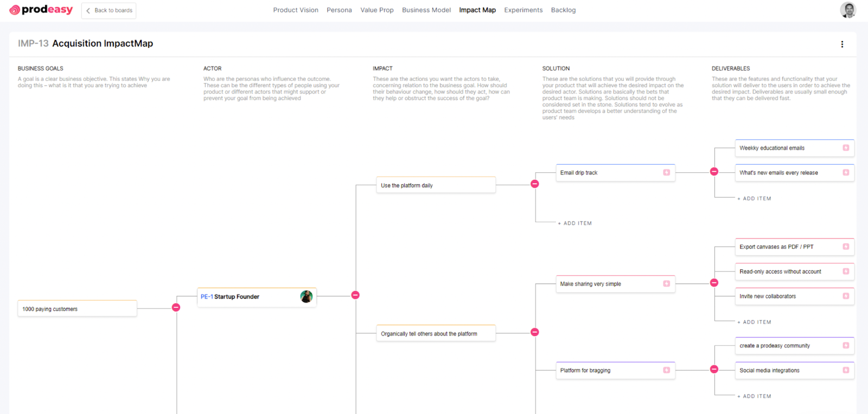This screenshot has height=414, width=868.
Task: Open the Business Model tab
Action: click(x=426, y=10)
